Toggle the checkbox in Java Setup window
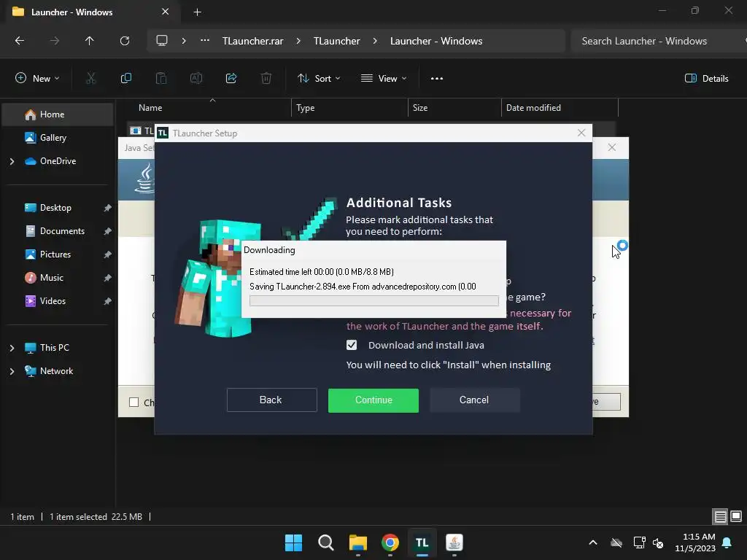 pyautogui.click(x=134, y=402)
